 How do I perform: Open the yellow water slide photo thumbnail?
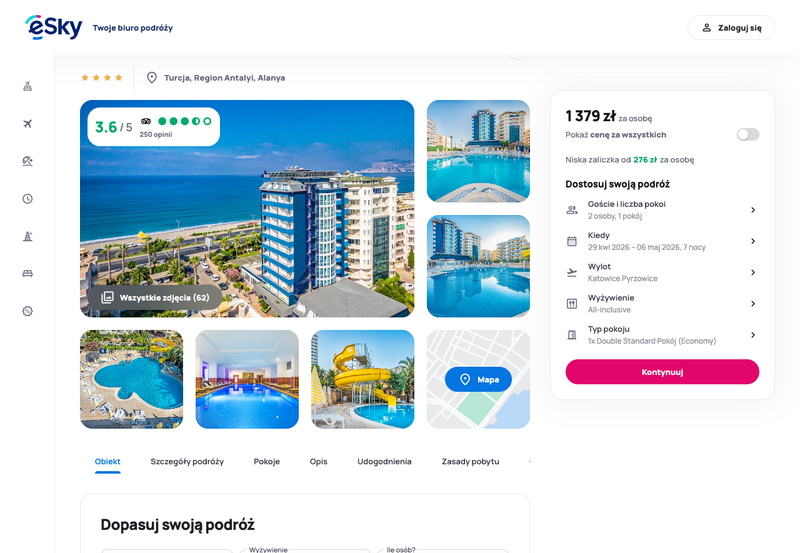pyautogui.click(x=362, y=379)
